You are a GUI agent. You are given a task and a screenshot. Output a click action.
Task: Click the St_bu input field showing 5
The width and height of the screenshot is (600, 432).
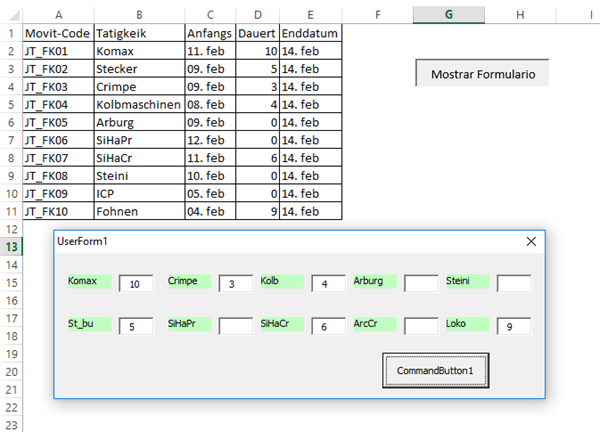tap(136, 326)
